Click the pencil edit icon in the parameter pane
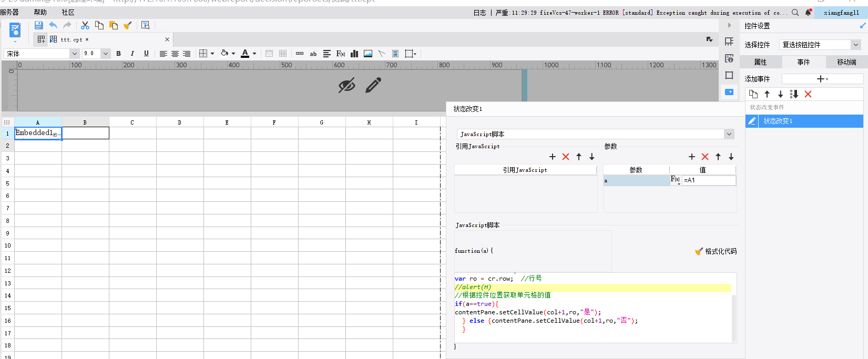 373,85
